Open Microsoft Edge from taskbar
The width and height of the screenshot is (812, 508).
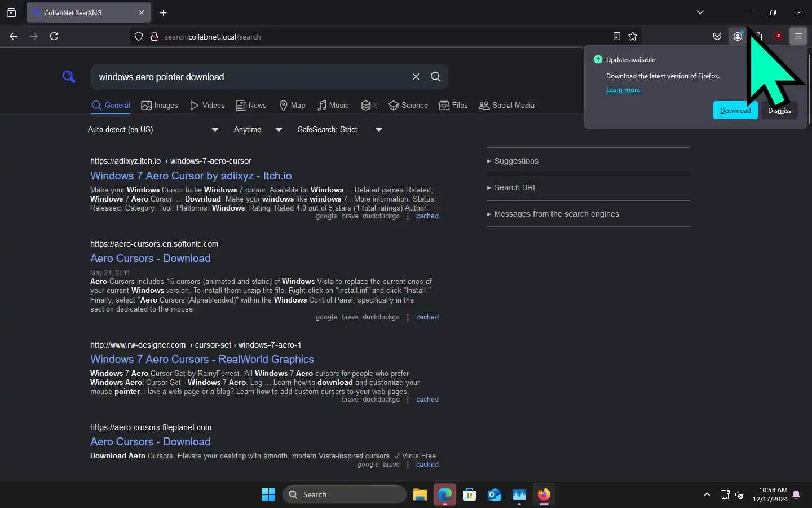point(445,494)
